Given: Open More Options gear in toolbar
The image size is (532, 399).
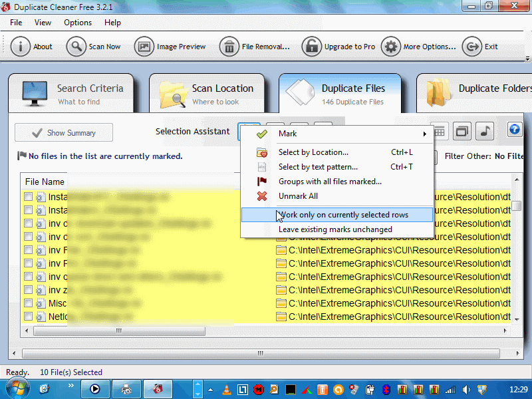Looking at the screenshot, I should (x=390, y=47).
